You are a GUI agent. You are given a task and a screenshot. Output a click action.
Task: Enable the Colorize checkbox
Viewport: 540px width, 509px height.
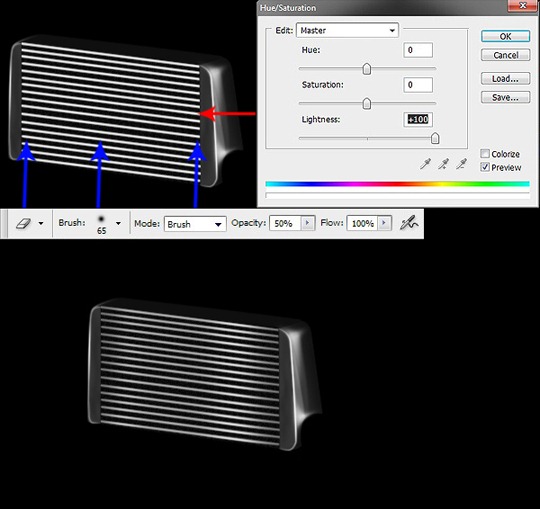point(485,154)
